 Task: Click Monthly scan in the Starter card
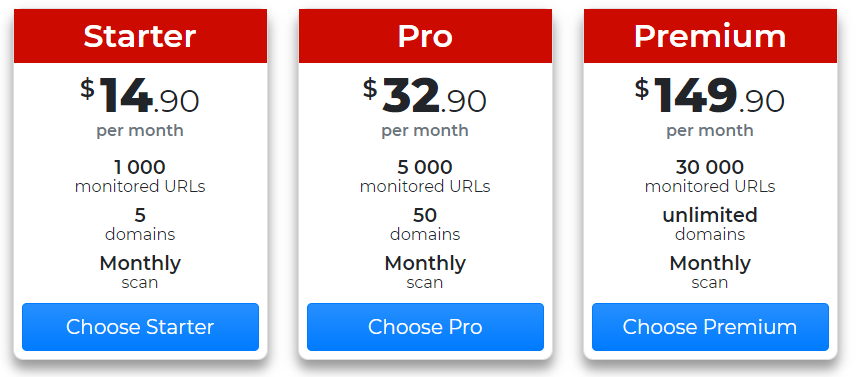(x=140, y=273)
